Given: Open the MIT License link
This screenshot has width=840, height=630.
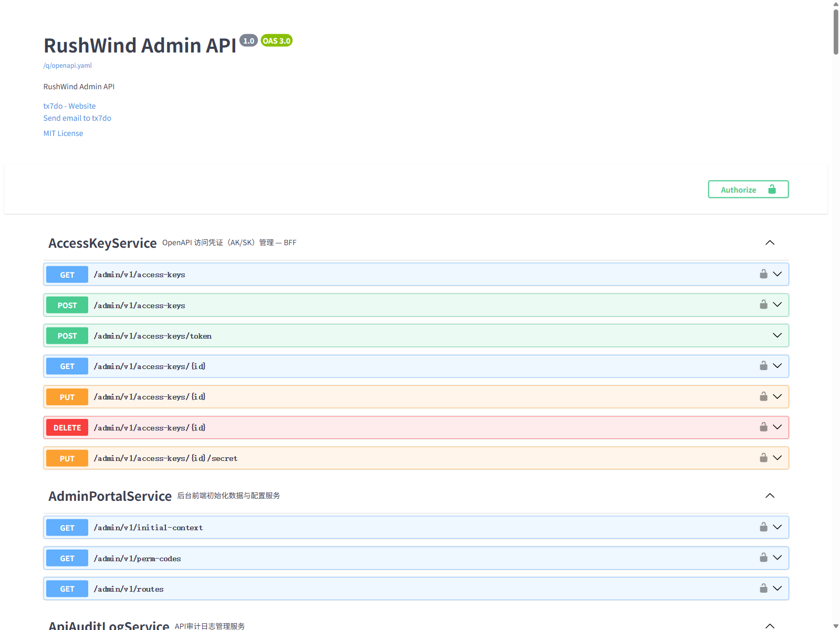Looking at the screenshot, I should (63, 133).
